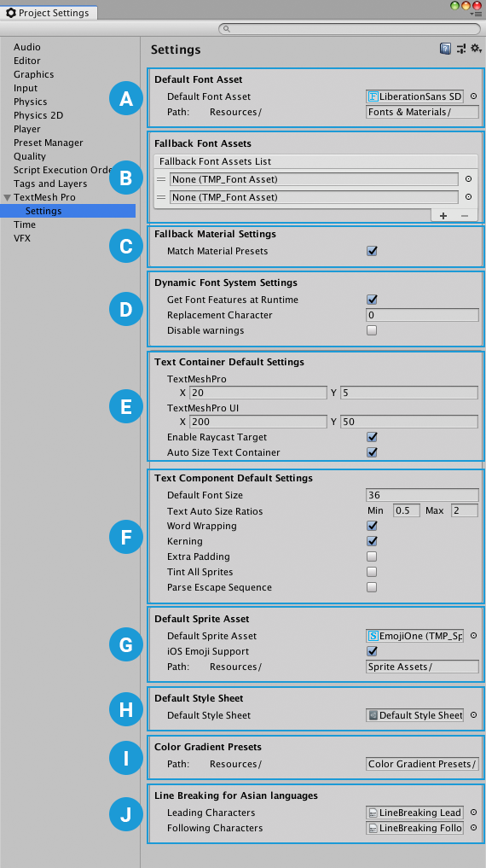Click object picker circle beside Default Style Sheet
The height and width of the screenshot is (868, 486).
click(474, 715)
